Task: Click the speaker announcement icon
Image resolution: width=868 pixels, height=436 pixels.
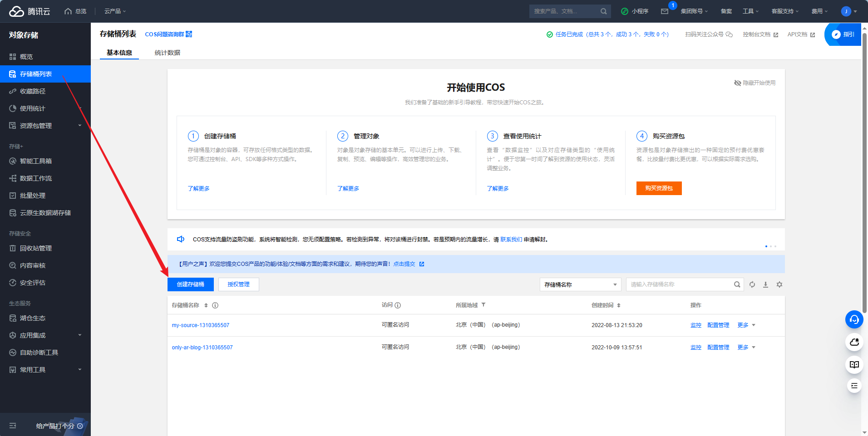Action: pos(181,239)
